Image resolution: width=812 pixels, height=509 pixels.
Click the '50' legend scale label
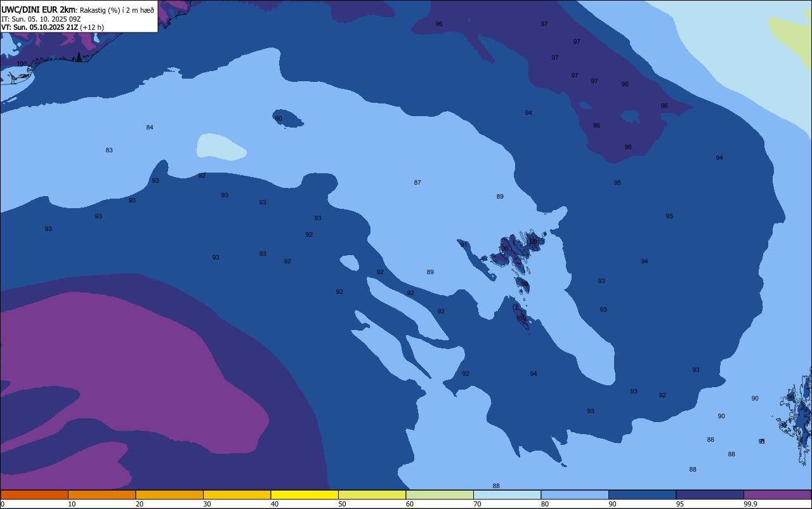342,504
